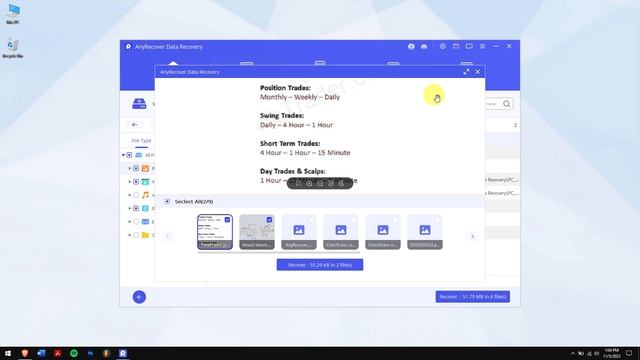Open the This PC desktop icon

point(13,14)
